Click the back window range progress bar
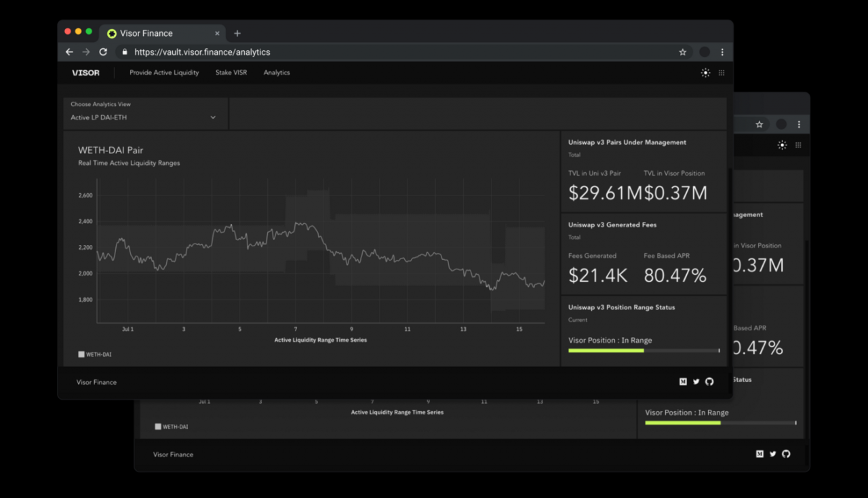The image size is (868, 498). pyautogui.click(x=721, y=423)
